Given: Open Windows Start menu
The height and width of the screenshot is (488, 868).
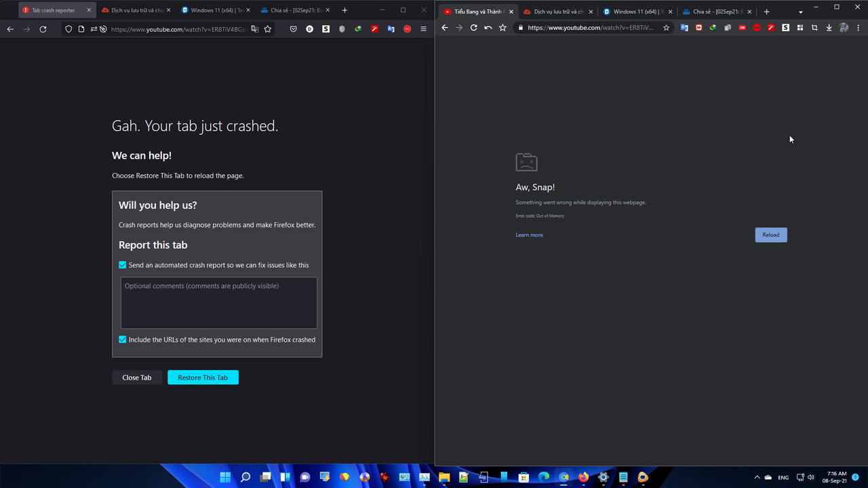Looking at the screenshot, I should pos(225,477).
